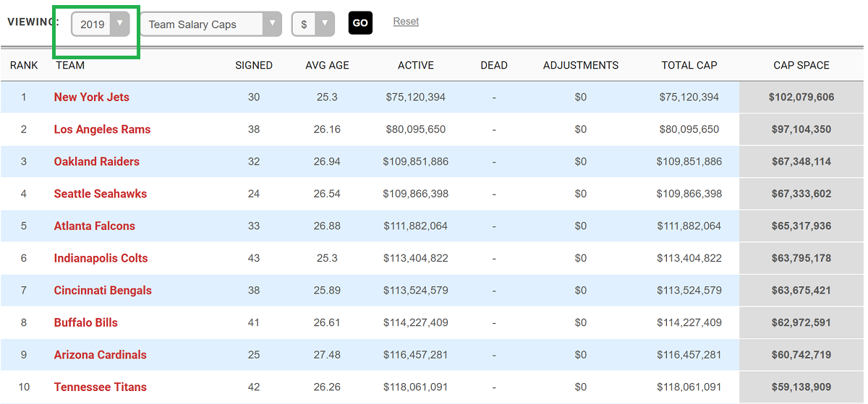The image size is (868, 404).
Task: Click the Titans signed count 42
Action: [x=254, y=387]
